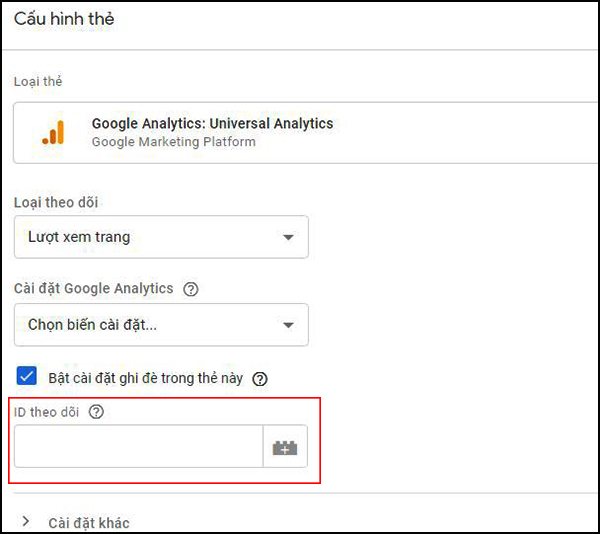This screenshot has height=534, width=600.
Task: Click the Bật cài đặt ghi đè trong thẻ này label
Action: (x=145, y=378)
